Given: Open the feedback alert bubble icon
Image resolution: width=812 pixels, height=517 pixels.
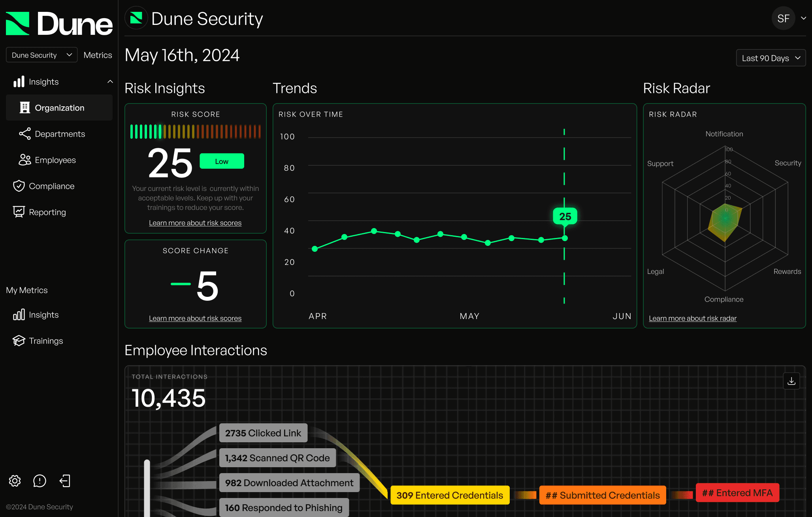Looking at the screenshot, I should pyautogui.click(x=40, y=481).
